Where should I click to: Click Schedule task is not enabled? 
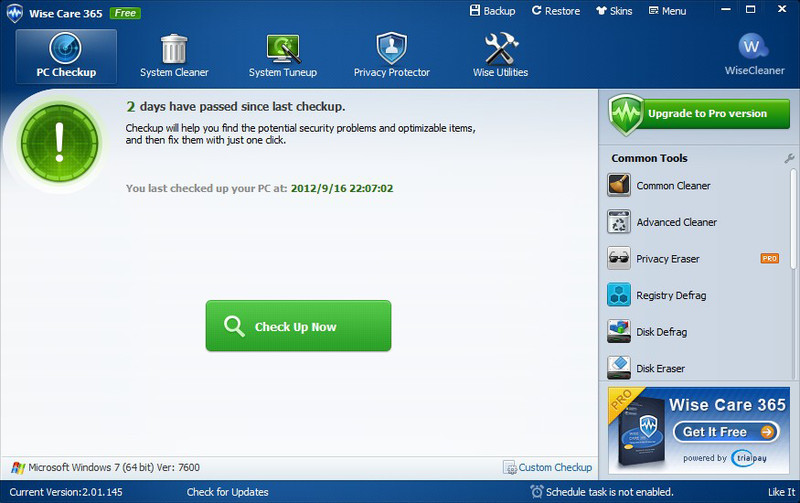(609, 492)
